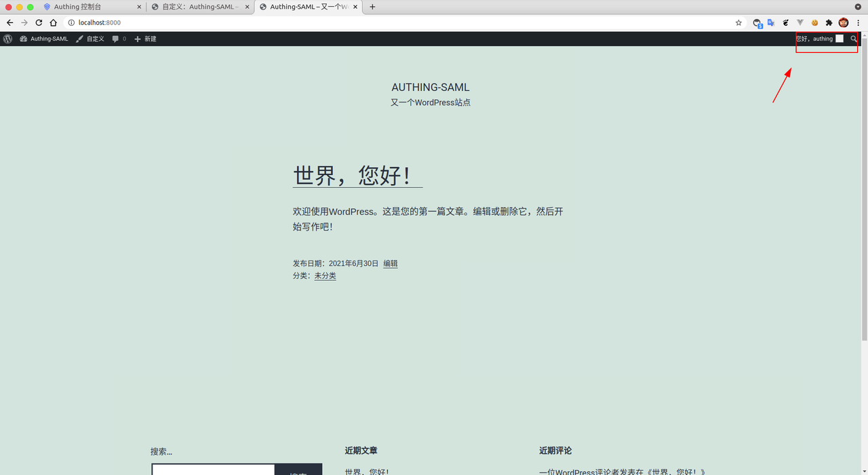Click the browser home icon
Image resolution: width=868 pixels, height=475 pixels.
(53, 22)
